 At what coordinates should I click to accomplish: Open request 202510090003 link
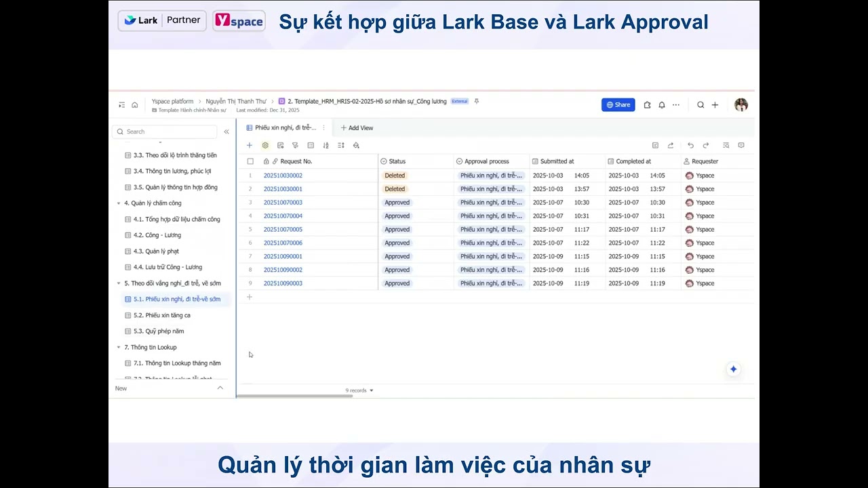[x=283, y=283]
